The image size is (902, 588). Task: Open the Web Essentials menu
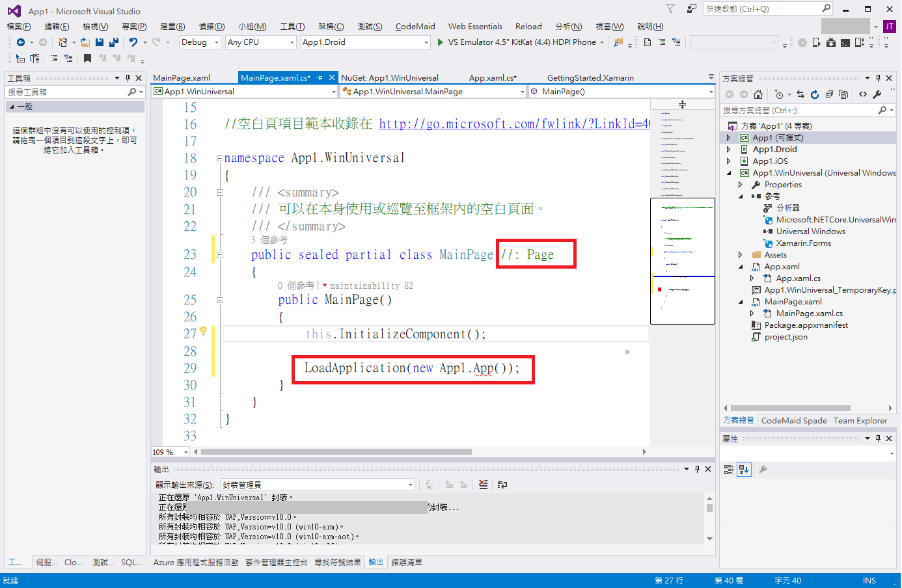pyautogui.click(x=475, y=27)
